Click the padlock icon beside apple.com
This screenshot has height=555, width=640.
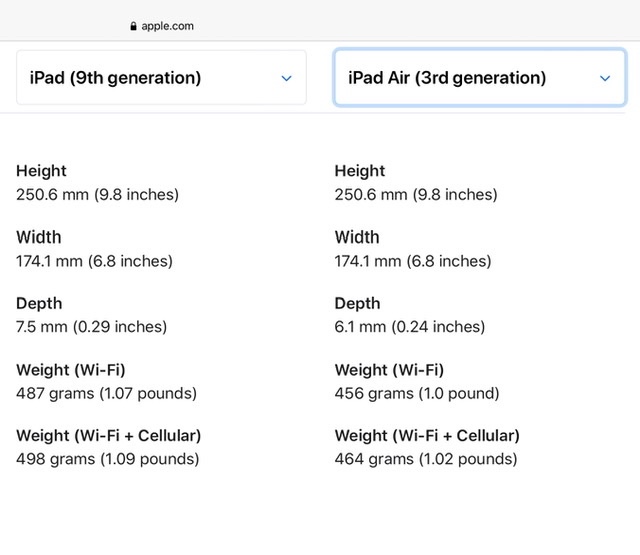coord(133,26)
